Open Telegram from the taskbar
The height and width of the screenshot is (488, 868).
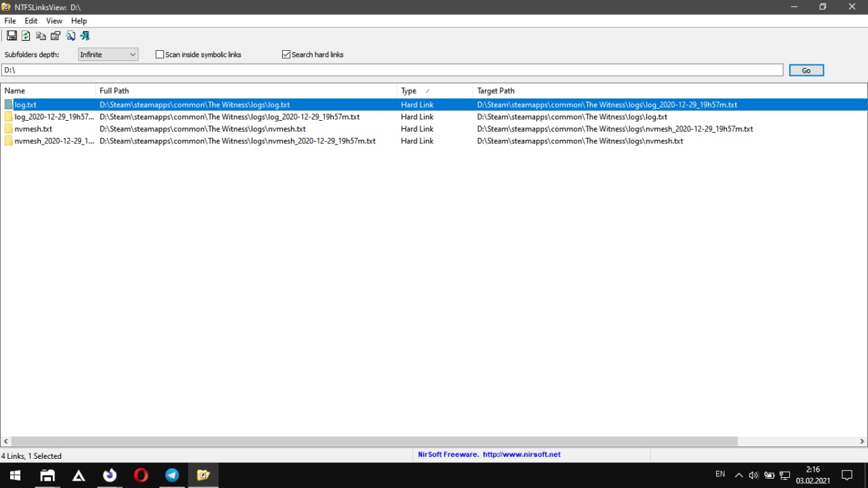pos(172,475)
